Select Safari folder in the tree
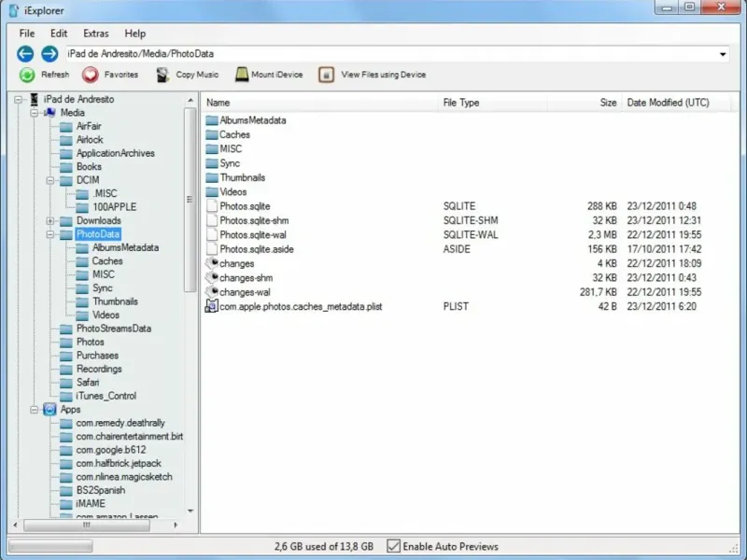The width and height of the screenshot is (747, 560). (88, 383)
